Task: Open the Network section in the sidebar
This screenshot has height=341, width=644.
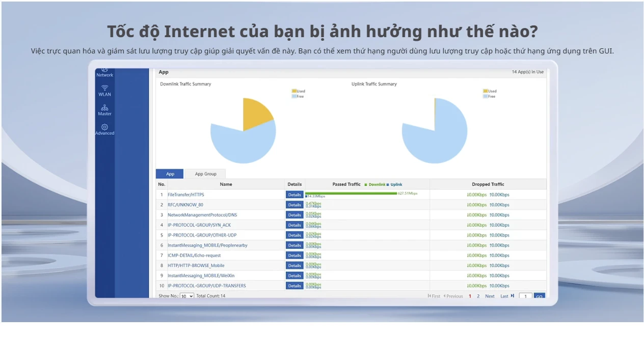Action: 104,72
